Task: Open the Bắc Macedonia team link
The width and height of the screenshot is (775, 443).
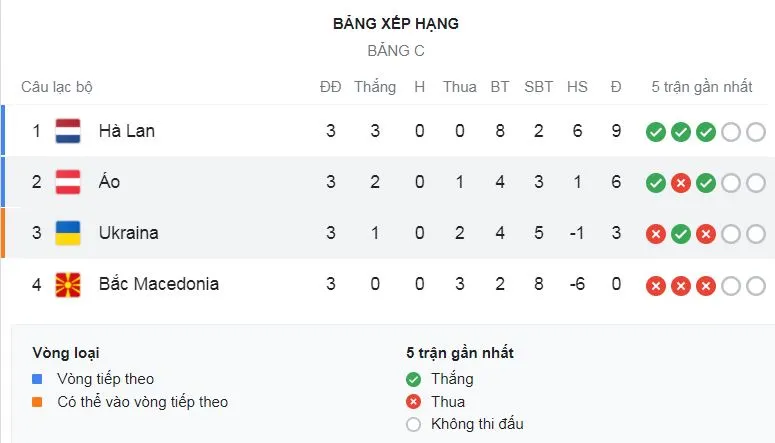Action: point(158,284)
